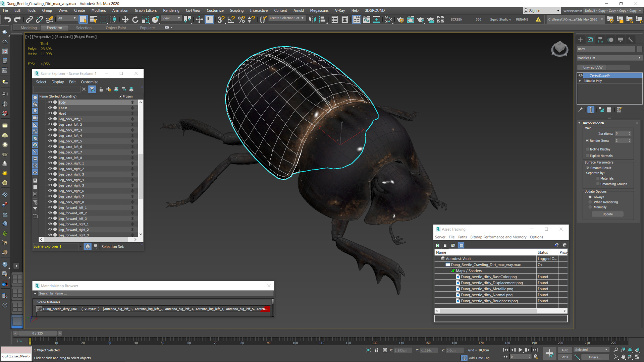Click lock icon in Scene Explorer toolbar

tap(101, 89)
